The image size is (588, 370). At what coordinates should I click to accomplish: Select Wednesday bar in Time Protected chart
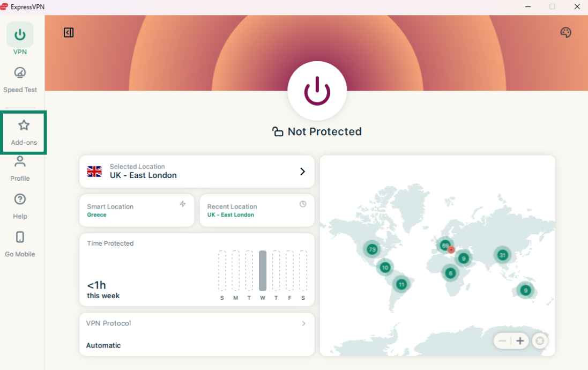point(263,271)
